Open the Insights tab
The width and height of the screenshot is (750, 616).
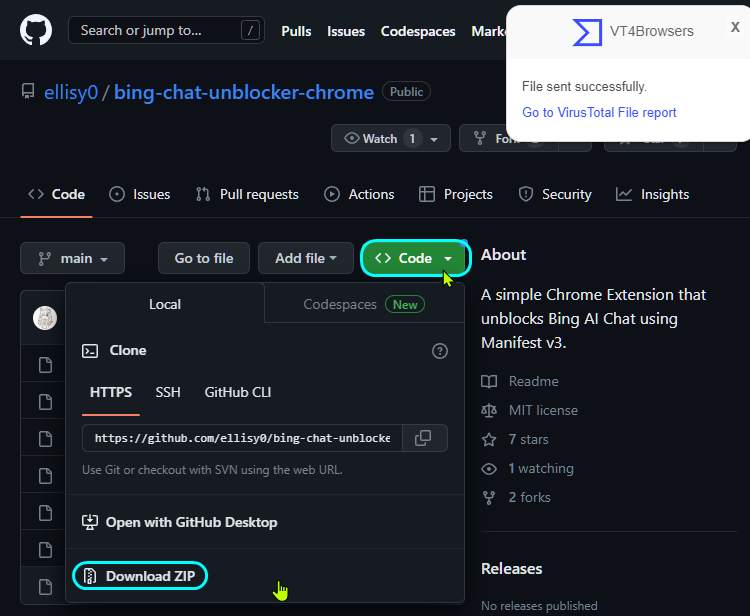(652, 194)
